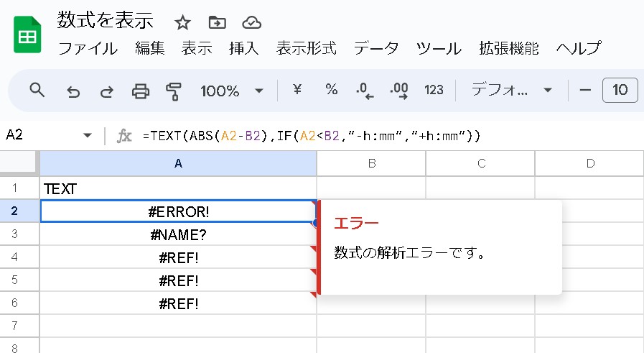Viewport: 644px width, 353px height.
Task: Redo the last action
Action: coord(106,91)
